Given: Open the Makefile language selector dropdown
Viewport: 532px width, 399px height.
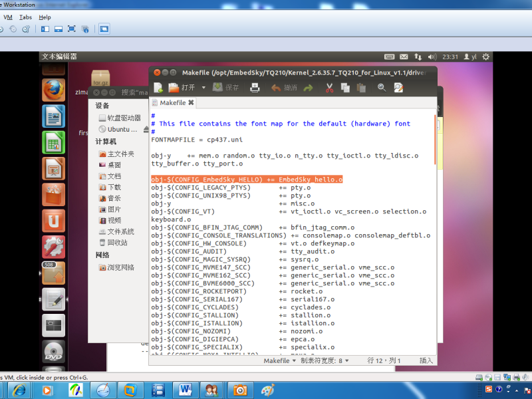Looking at the screenshot, I should 279,360.
